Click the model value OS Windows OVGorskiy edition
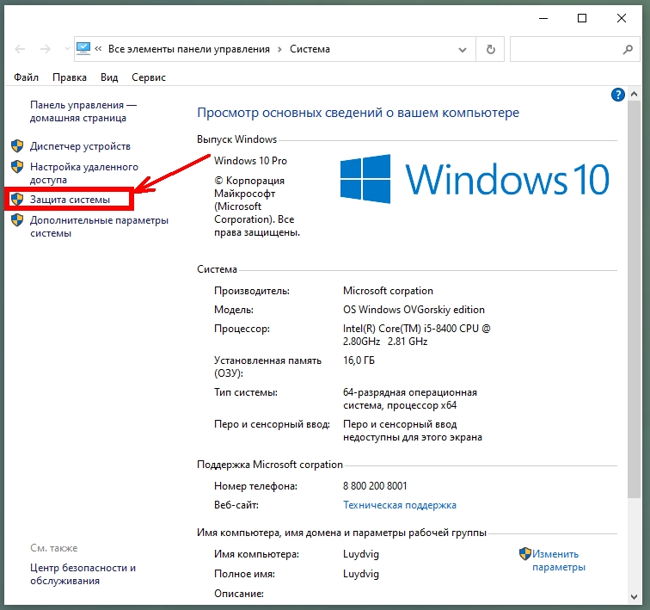 click(414, 310)
